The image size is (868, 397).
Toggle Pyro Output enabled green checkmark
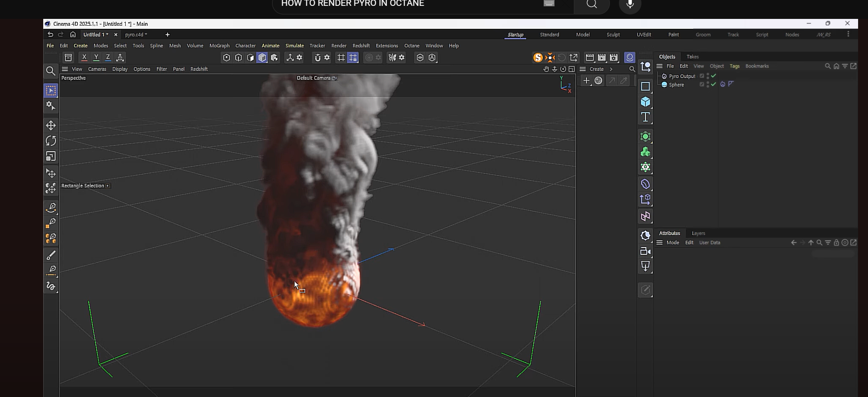click(713, 76)
